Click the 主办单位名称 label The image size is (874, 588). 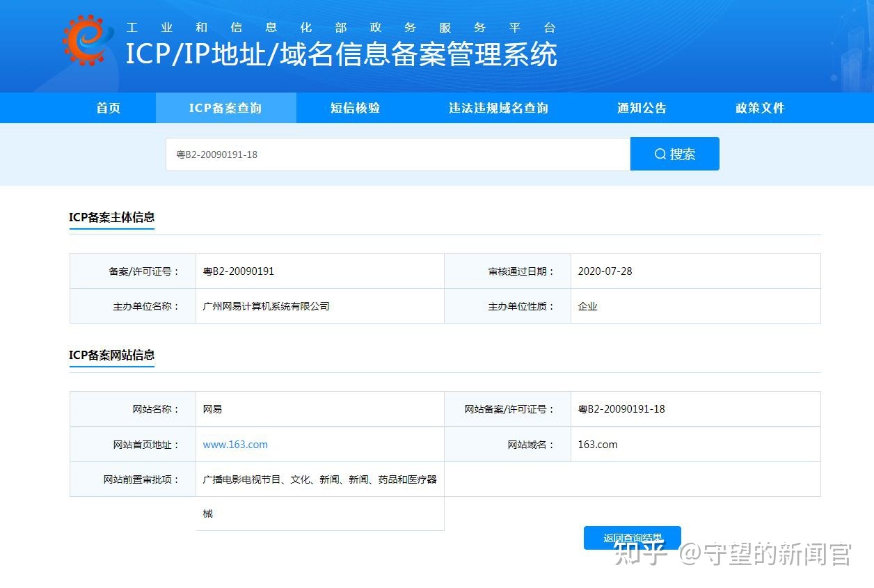click(x=146, y=306)
